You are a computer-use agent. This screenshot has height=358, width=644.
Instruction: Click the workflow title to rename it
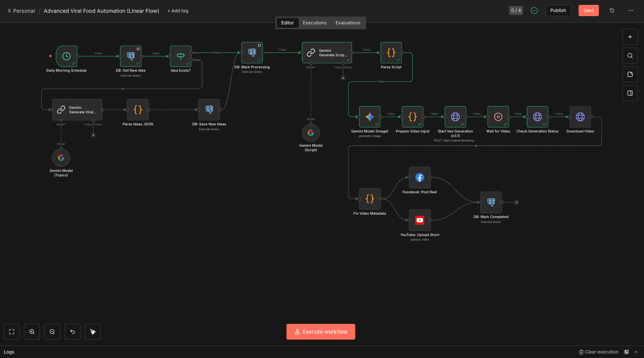pos(101,11)
